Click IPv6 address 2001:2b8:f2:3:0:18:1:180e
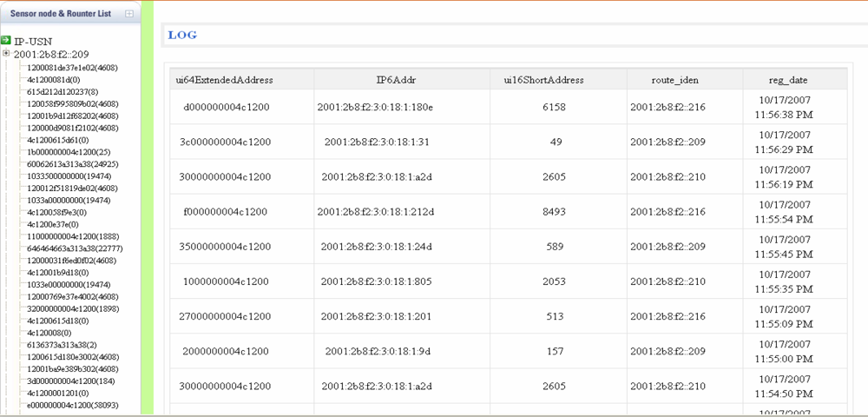 375,107
